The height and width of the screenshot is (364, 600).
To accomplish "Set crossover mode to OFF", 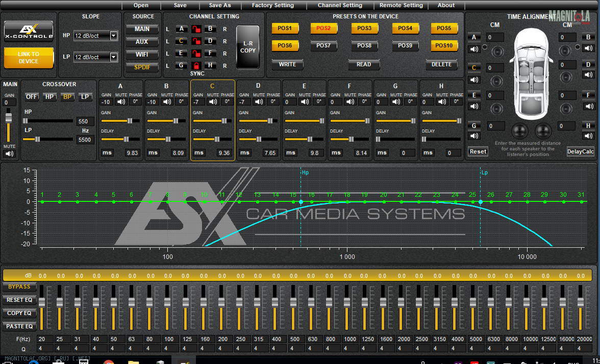I will coord(32,97).
